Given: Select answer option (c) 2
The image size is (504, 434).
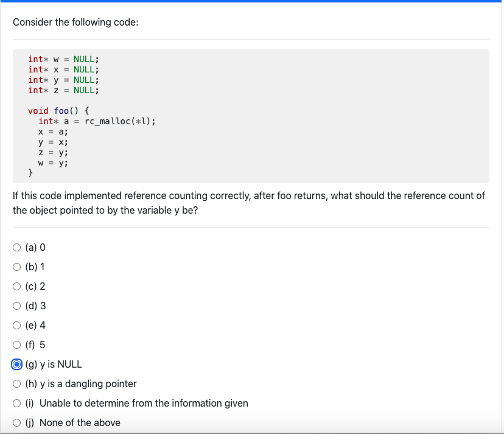Looking at the screenshot, I should [16, 286].
